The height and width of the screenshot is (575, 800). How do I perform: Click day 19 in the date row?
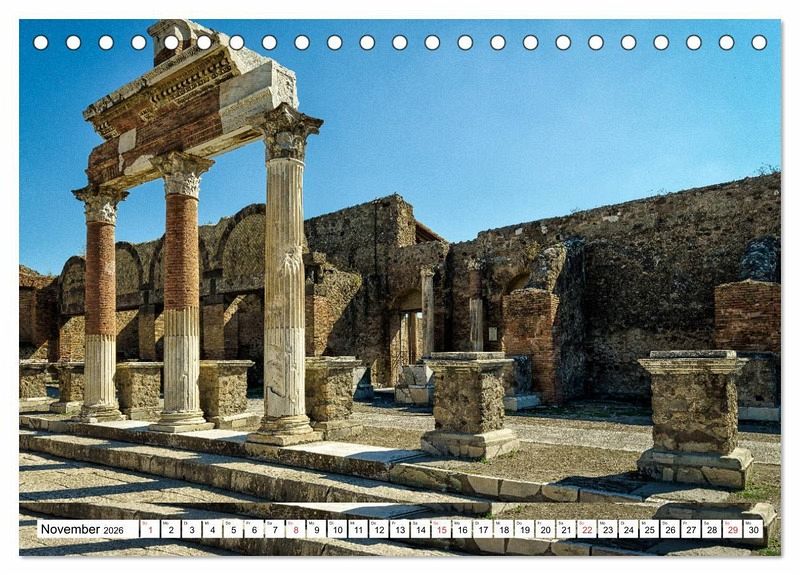point(524,529)
